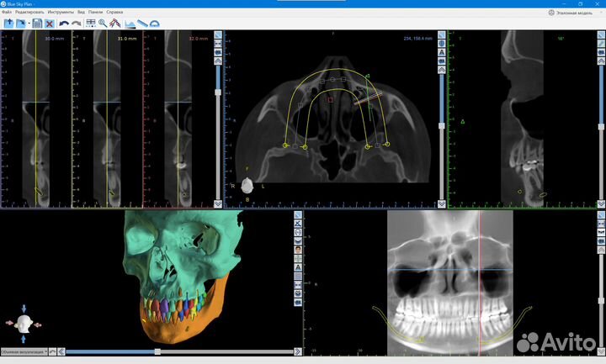Click the import file icon in toolbar
This screenshot has width=606, height=364.
coord(8,24)
